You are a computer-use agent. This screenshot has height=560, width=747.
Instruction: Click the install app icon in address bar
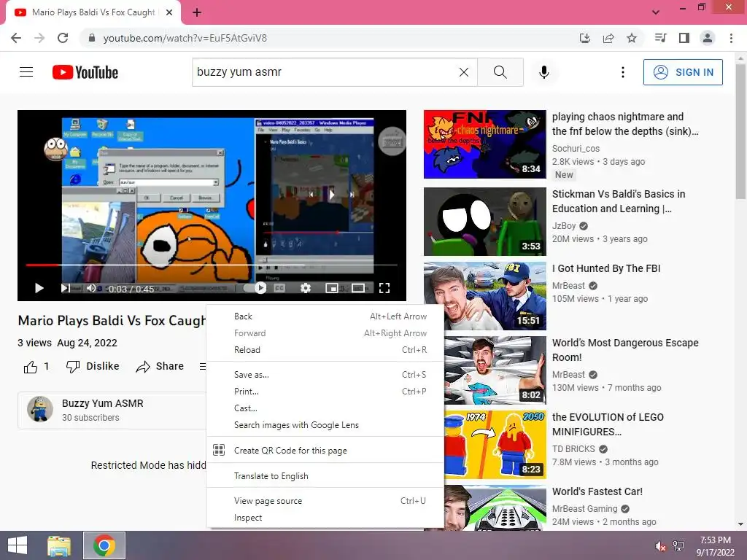585,38
